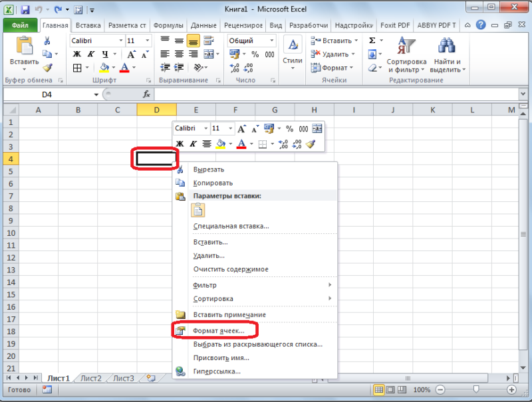Click the insert function fx icon

pos(146,94)
